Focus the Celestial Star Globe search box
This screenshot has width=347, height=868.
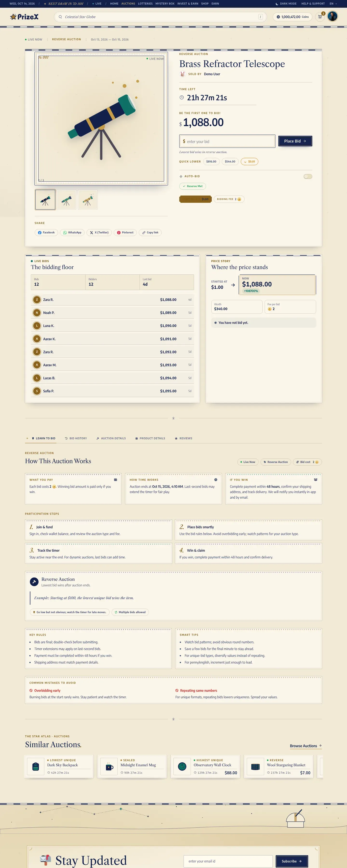point(160,17)
